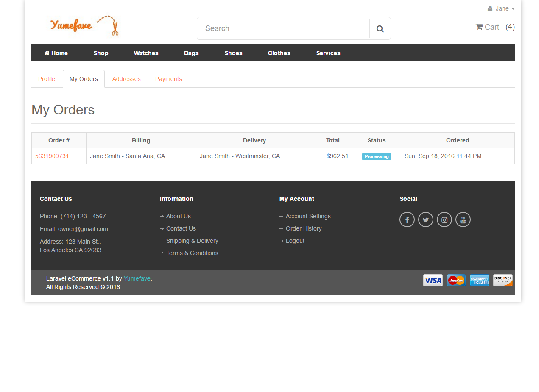539x392 pixels.
Task: Open the shopping cart icon
Action: (x=479, y=27)
